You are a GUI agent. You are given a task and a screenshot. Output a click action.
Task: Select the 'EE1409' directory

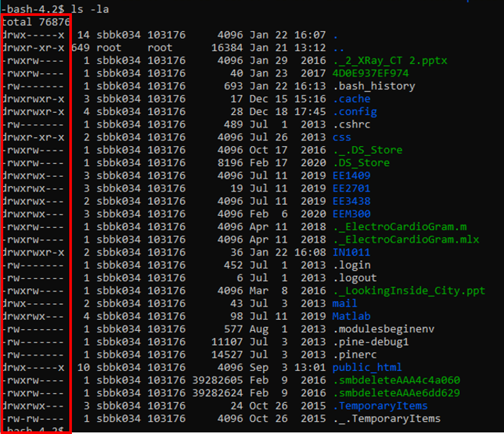click(351, 176)
